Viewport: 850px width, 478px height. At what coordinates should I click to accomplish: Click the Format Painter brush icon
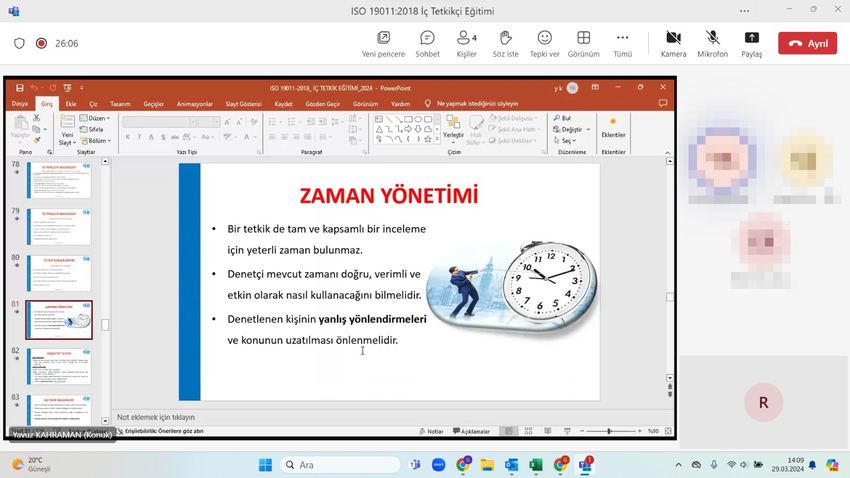click(x=36, y=140)
